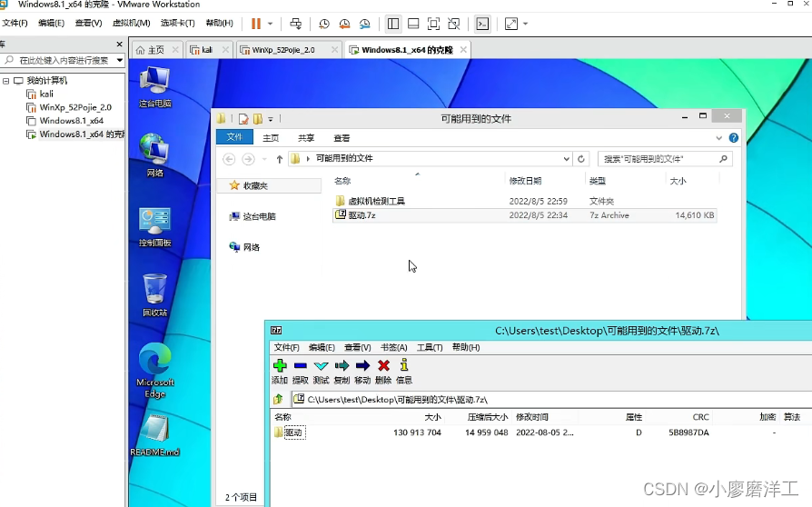The image size is (812, 507).
Task: Open the snapshot manager icon
Action: coord(364,24)
